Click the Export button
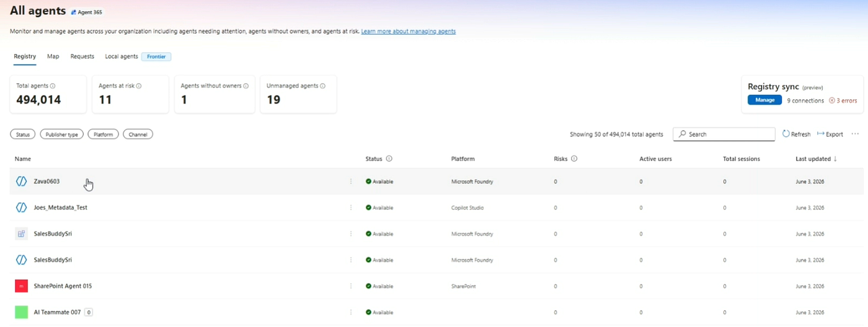 point(830,134)
